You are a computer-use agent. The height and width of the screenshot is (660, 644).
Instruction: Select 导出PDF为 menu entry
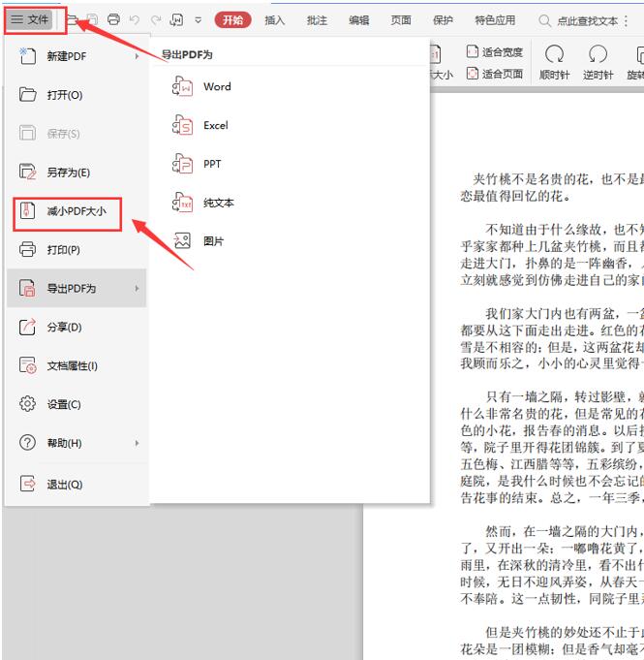tap(77, 289)
